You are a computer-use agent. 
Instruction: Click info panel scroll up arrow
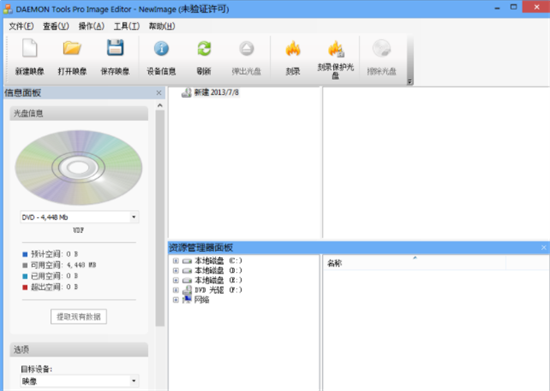(x=160, y=105)
